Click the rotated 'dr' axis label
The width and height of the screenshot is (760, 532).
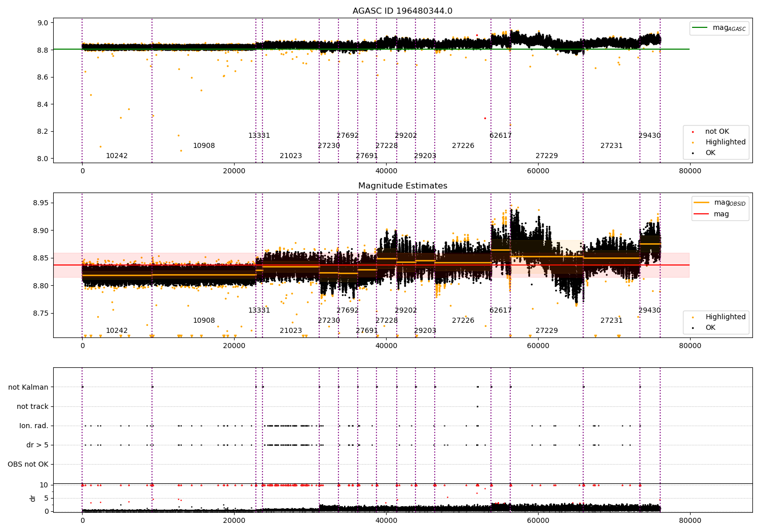pos(33,498)
